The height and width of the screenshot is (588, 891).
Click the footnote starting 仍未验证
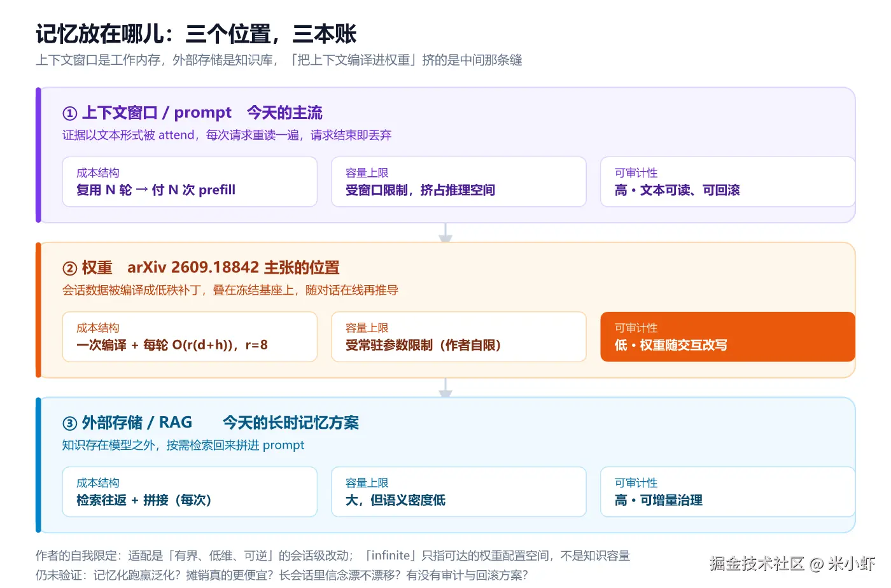click(x=282, y=575)
